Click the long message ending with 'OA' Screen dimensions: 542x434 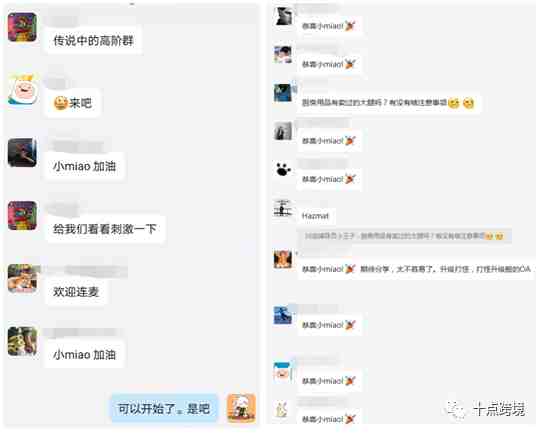[416, 269]
